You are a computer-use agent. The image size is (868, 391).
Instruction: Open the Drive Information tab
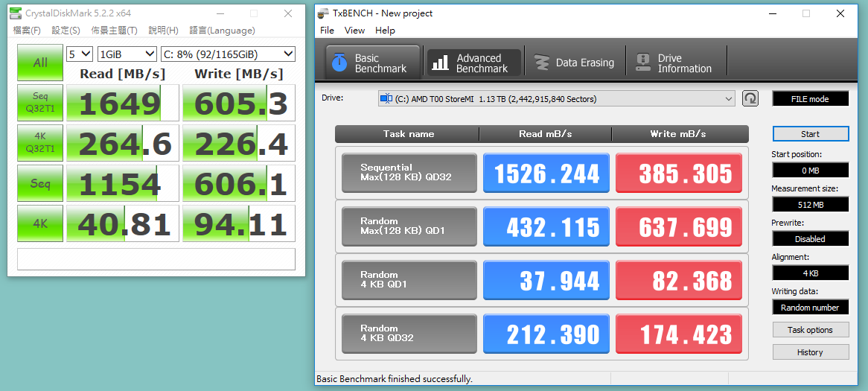coord(675,63)
